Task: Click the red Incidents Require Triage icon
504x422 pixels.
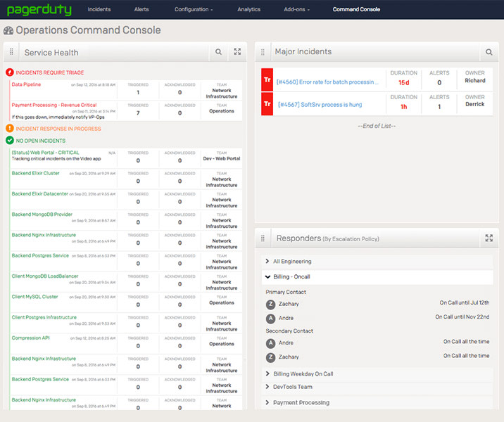Action: (10, 72)
